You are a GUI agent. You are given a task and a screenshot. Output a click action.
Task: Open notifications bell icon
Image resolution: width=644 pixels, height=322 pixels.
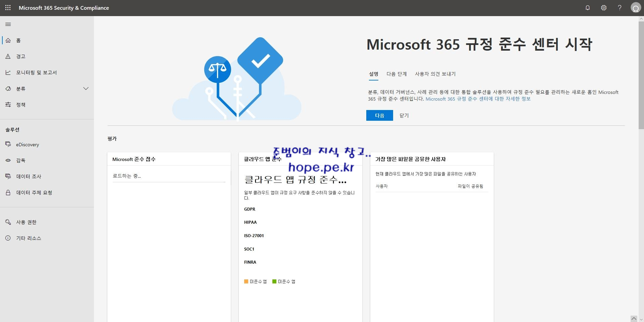(588, 8)
